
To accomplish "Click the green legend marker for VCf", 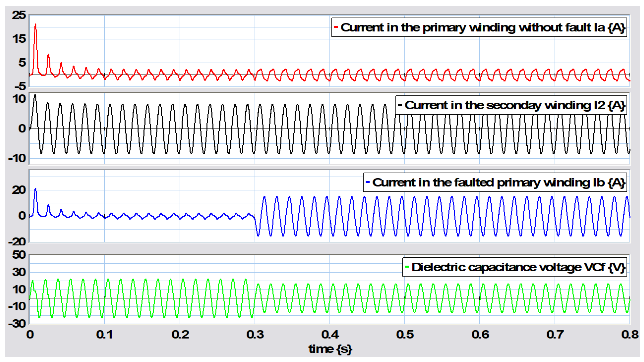I will point(407,267).
